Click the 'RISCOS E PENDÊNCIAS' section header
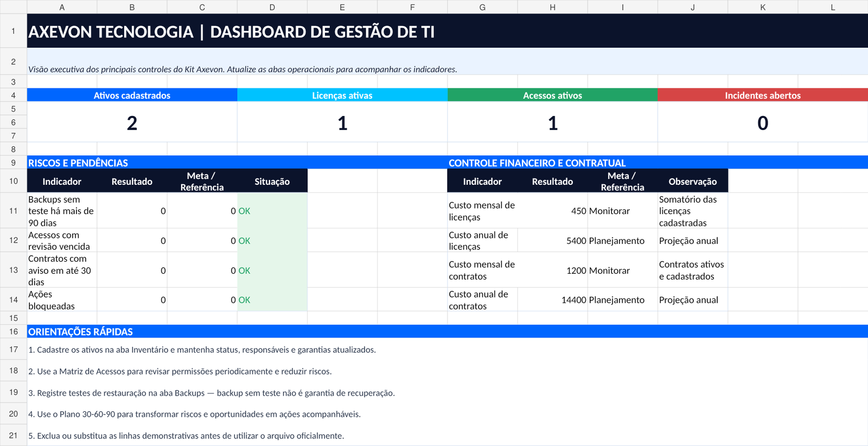The height and width of the screenshot is (446, 868). pos(237,163)
